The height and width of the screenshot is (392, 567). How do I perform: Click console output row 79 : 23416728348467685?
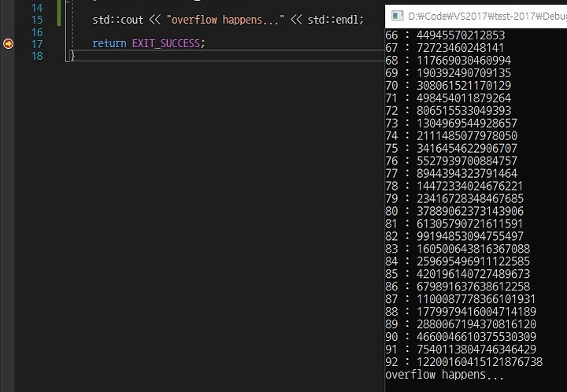[454, 198]
